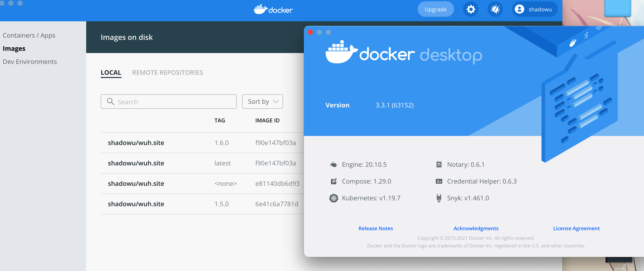Click Credential Helper: 0.6.3 text
Viewport: 644px width, 271px height.
(x=482, y=181)
